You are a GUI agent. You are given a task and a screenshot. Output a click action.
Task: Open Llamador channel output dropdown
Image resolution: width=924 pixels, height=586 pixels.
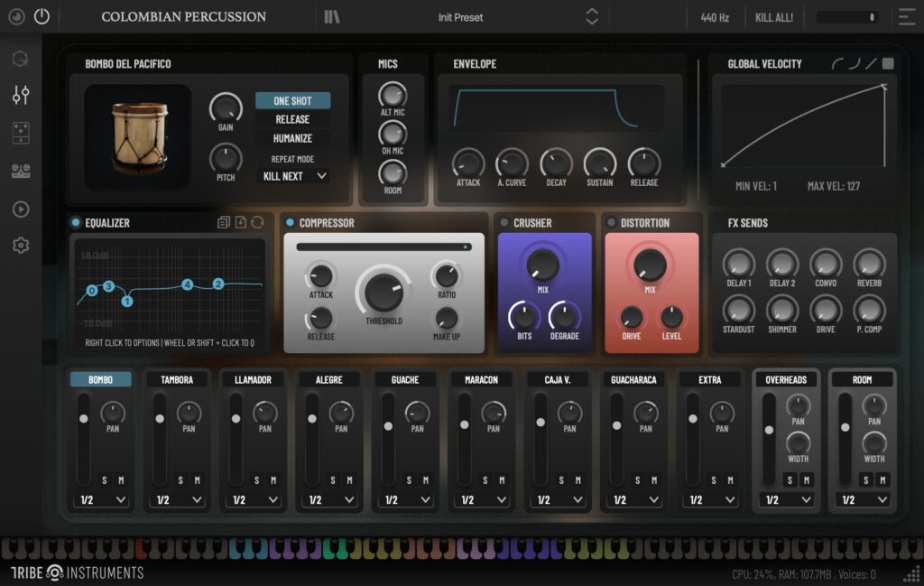click(x=254, y=500)
